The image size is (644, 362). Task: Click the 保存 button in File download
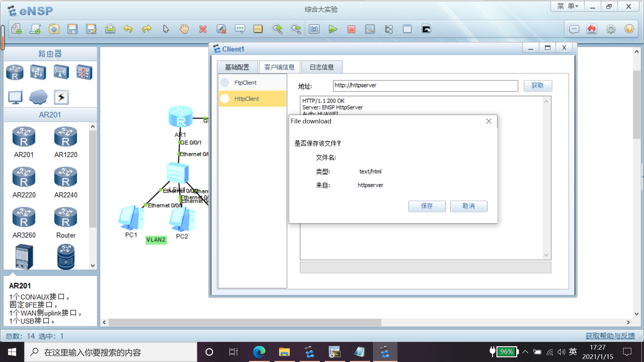[x=427, y=206]
